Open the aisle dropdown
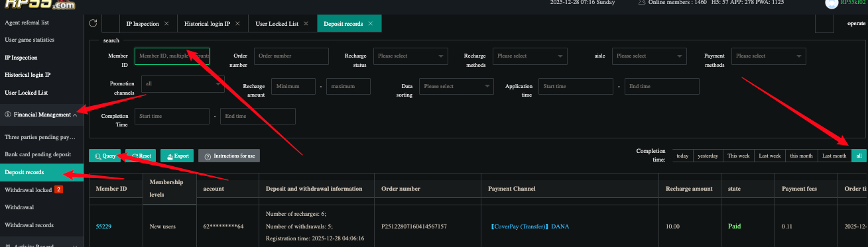This screenshot has height=247, width=868. pos(649,56)
